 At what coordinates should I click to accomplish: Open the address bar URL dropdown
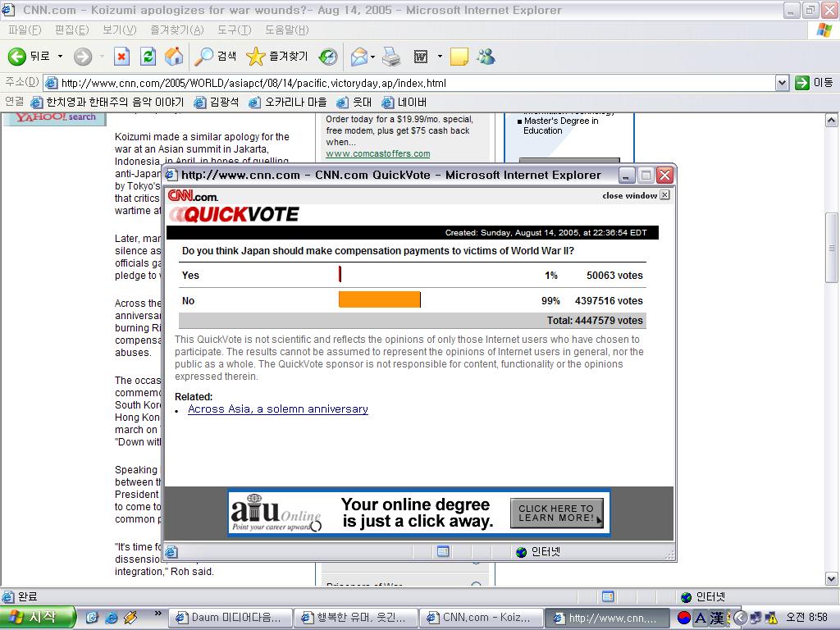coord(782,83)
